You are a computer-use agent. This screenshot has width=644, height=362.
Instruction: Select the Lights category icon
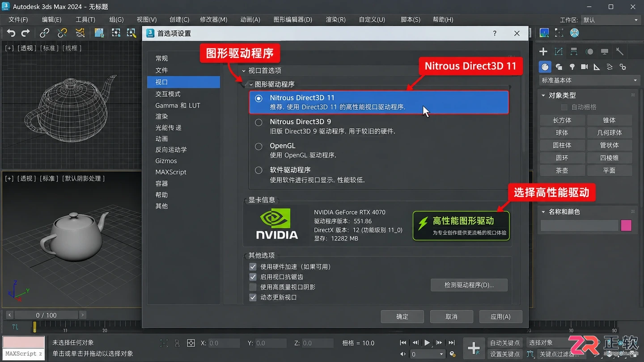point(572,67)
